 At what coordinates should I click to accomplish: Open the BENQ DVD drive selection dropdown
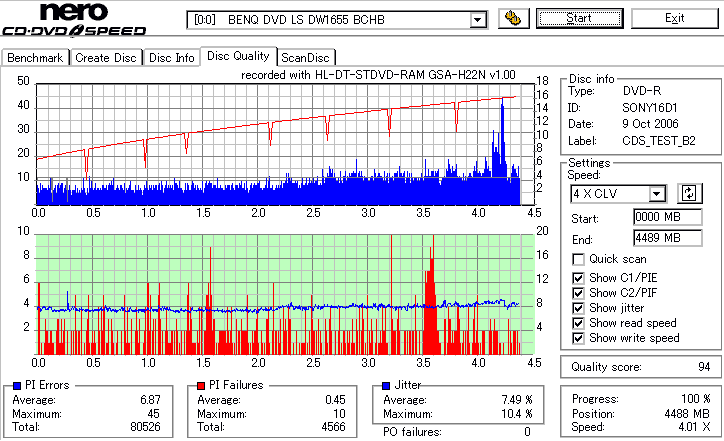click(477, 20)
